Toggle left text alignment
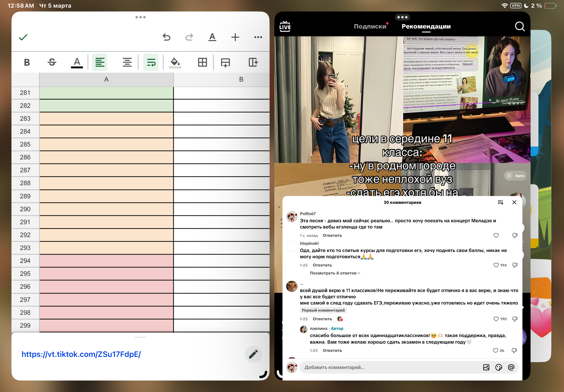This screenshot has width=564, height=392. [x=100, y=62]
